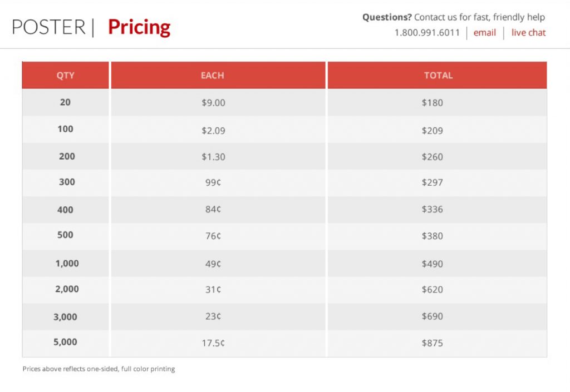Select the quantity 20 row
Screen dimensions: 570x392
[x=284, y=102]
